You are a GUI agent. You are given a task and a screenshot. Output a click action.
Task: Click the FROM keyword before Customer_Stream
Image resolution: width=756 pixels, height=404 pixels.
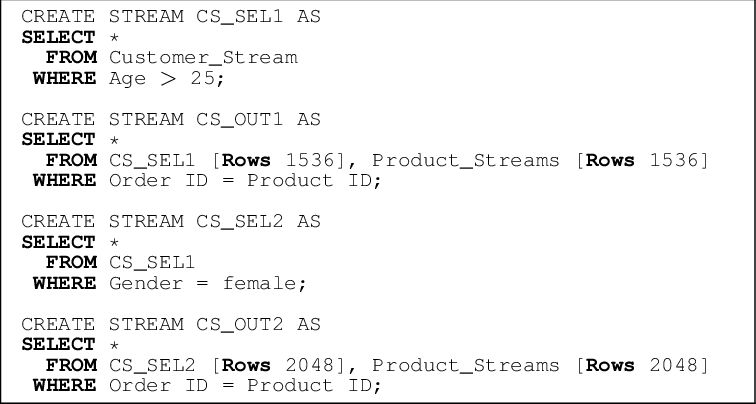pyautogui.click(x=70, y=57)
